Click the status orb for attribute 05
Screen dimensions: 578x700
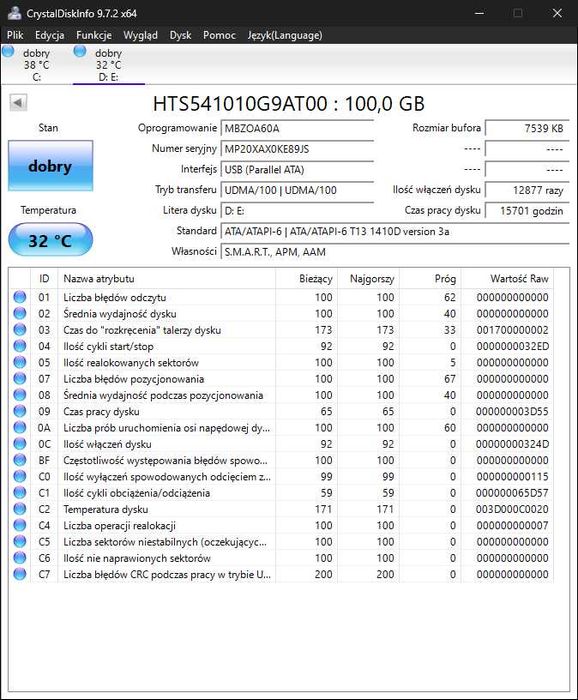tap(20, 362)
